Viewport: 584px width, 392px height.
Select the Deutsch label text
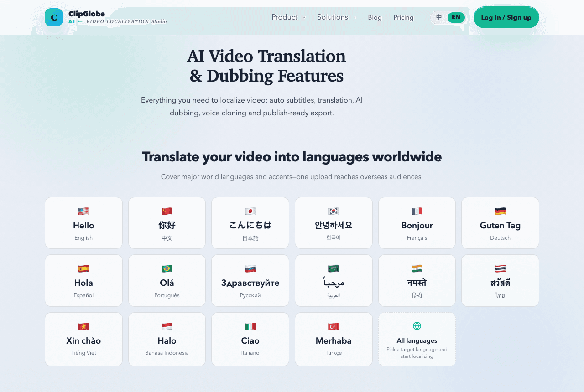click(500, 238)
